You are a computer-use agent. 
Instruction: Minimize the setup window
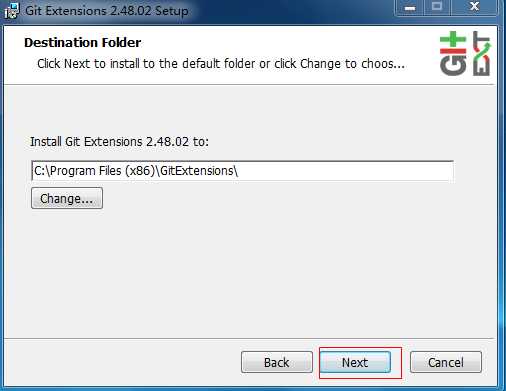point(410,8)
